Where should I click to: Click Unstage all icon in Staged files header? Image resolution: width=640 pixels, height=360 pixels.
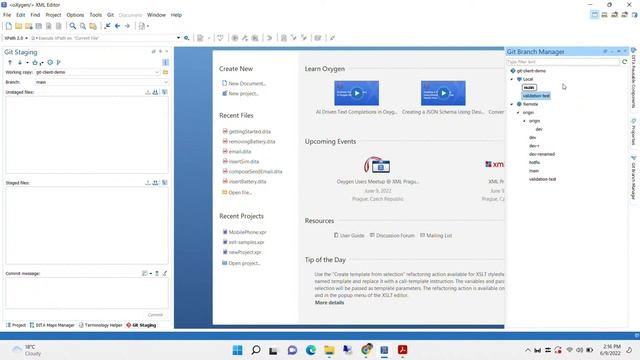(156, 183)
